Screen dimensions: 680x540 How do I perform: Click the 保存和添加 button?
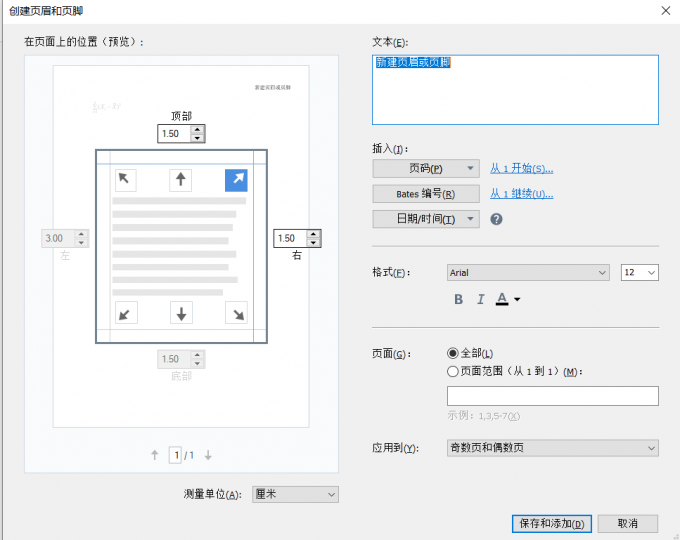[x=552, y=524]
